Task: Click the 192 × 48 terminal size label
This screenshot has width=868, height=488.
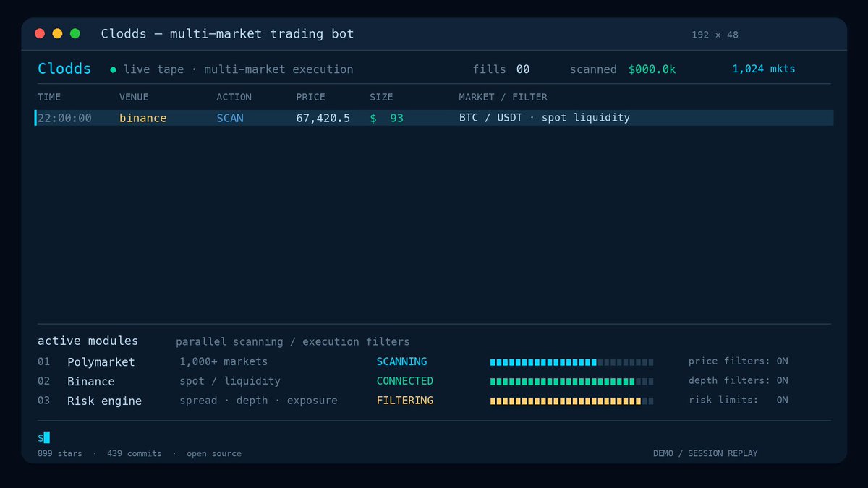Action: [715, 35]
